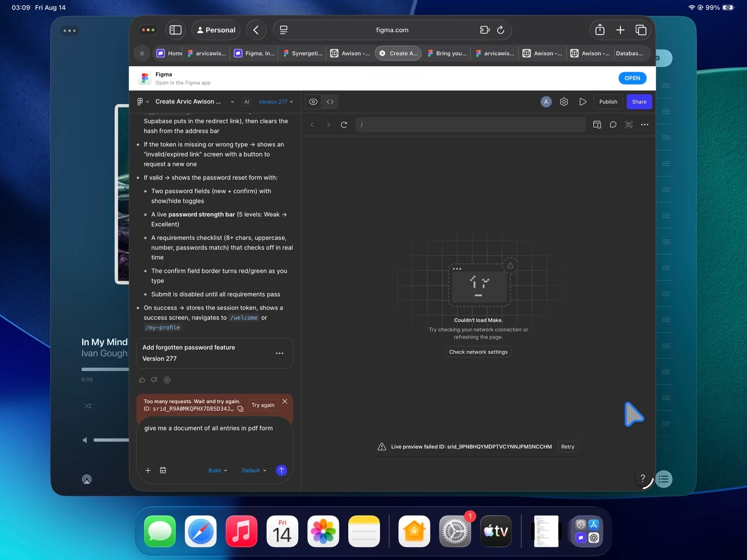Open the Version 277 dropdown
The image size is (747, 560).
click(x=276, y=102)
